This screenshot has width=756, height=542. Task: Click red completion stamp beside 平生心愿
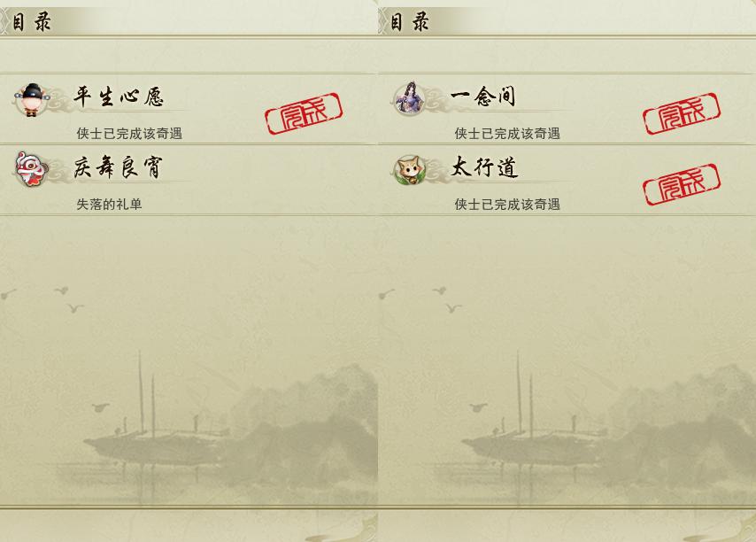(304, 113)
